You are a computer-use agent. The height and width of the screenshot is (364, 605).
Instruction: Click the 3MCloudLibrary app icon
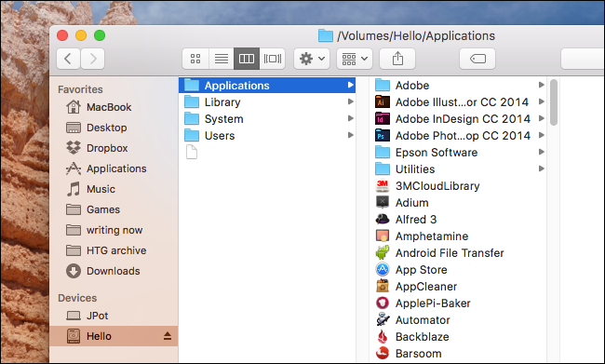(x=383, y=185)
